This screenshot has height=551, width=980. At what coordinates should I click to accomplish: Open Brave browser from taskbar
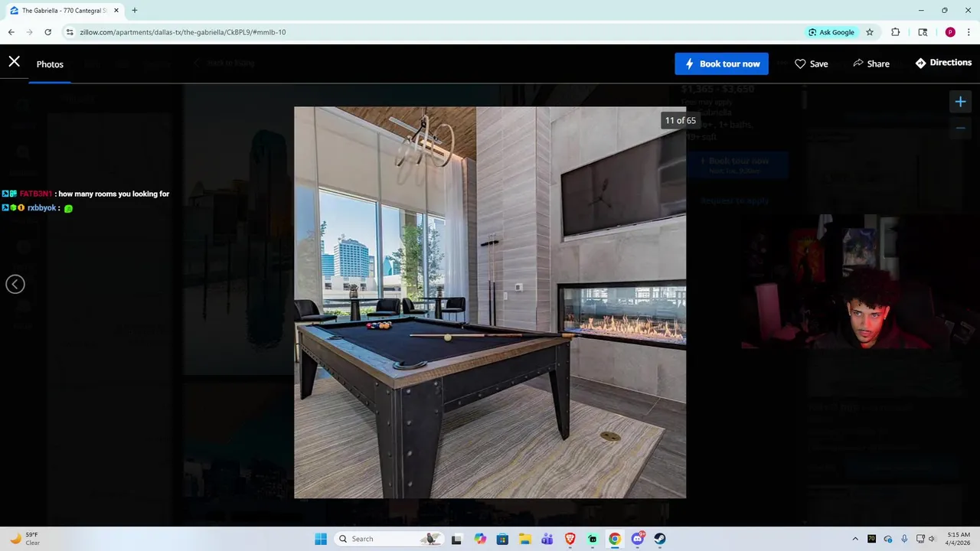pos(570,539)
